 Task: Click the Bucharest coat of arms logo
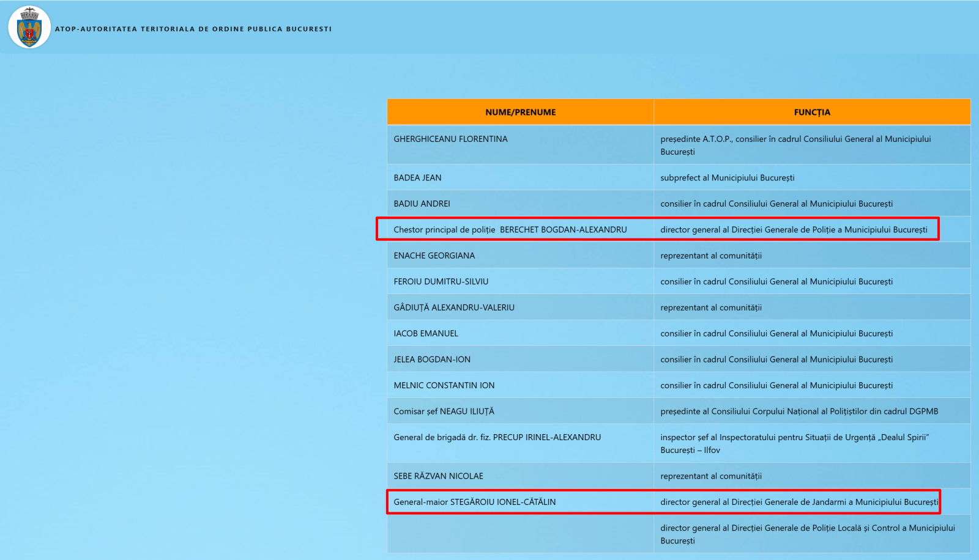click(29, 28)
